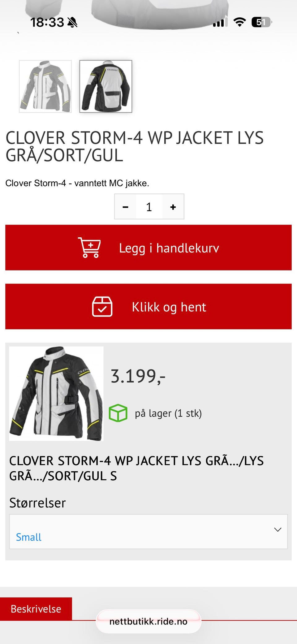This screenshot has width=297, height=644.
Task: Click the quantity field showing 1
Action: coord(149,207)
